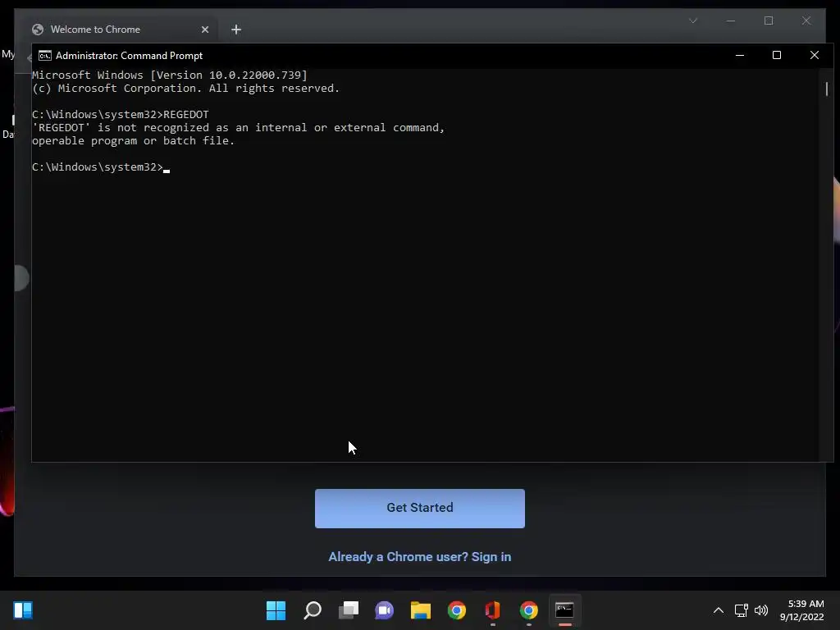Open Microsoft Office taskbar icon
This screenshot has width=840, height=630.
(493, 610)
